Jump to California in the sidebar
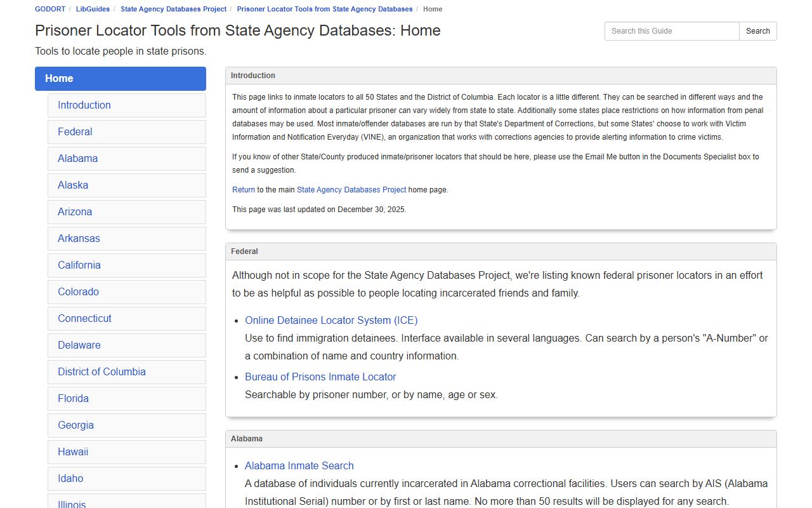The image size is (812, 508). tap(127, 265)
